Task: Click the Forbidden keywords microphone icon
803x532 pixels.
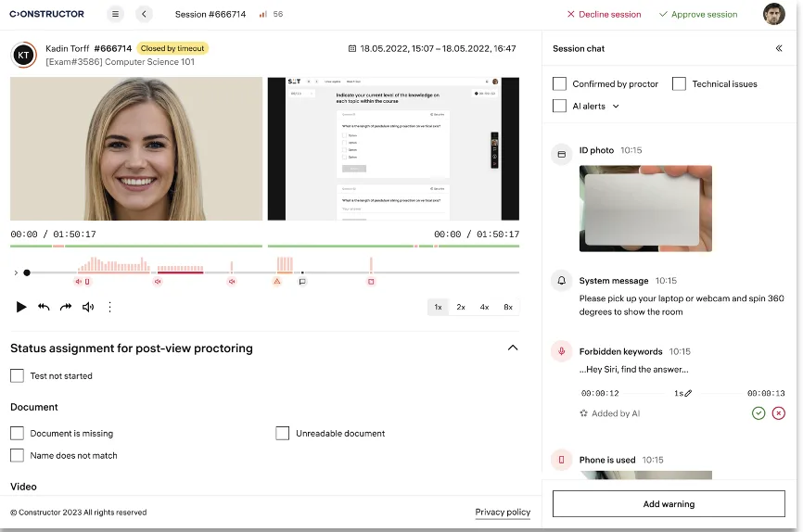Action: [561, 351]
